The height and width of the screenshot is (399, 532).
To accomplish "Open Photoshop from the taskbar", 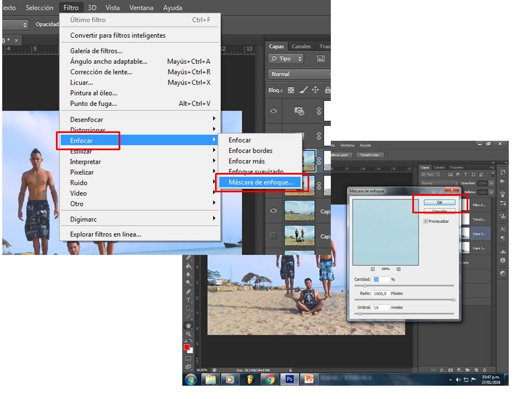I will click(289, 379).
